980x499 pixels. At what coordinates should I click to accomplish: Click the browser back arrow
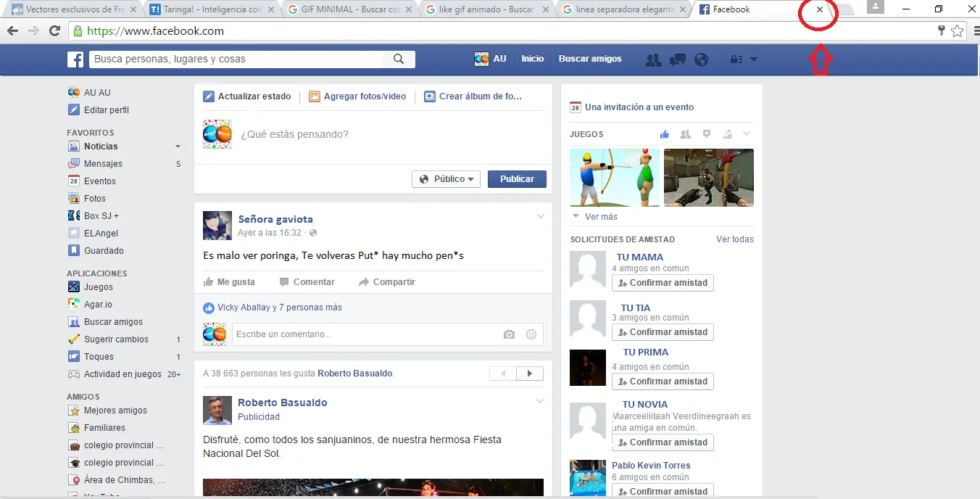(x=12, y=31)
